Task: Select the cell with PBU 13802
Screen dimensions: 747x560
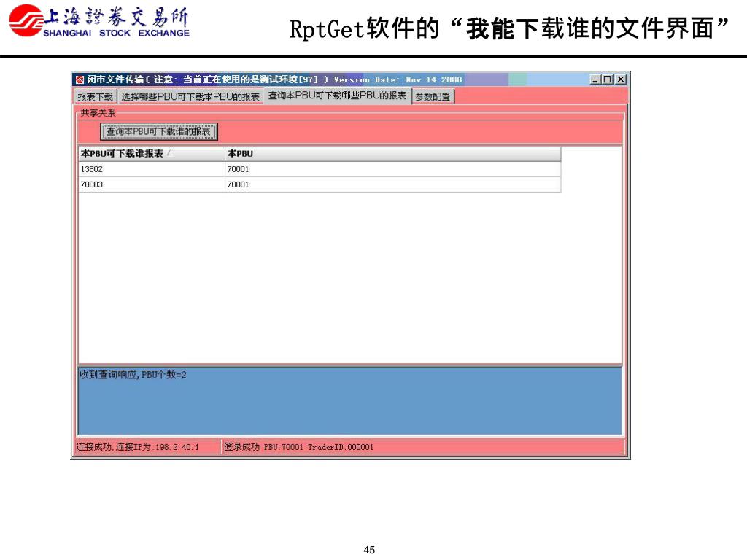Action: pyautogui.click(x=151, y=169)
